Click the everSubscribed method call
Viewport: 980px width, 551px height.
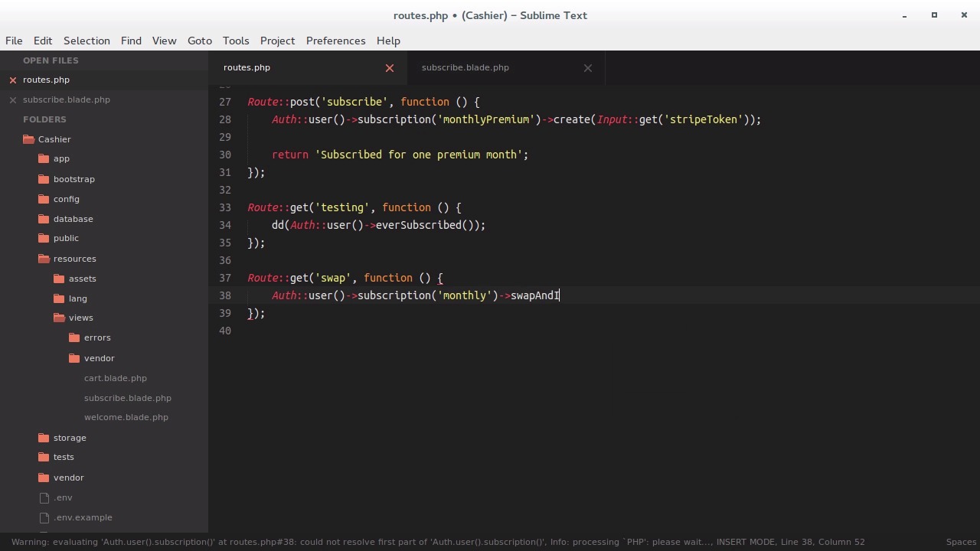[x=418, y=225]
